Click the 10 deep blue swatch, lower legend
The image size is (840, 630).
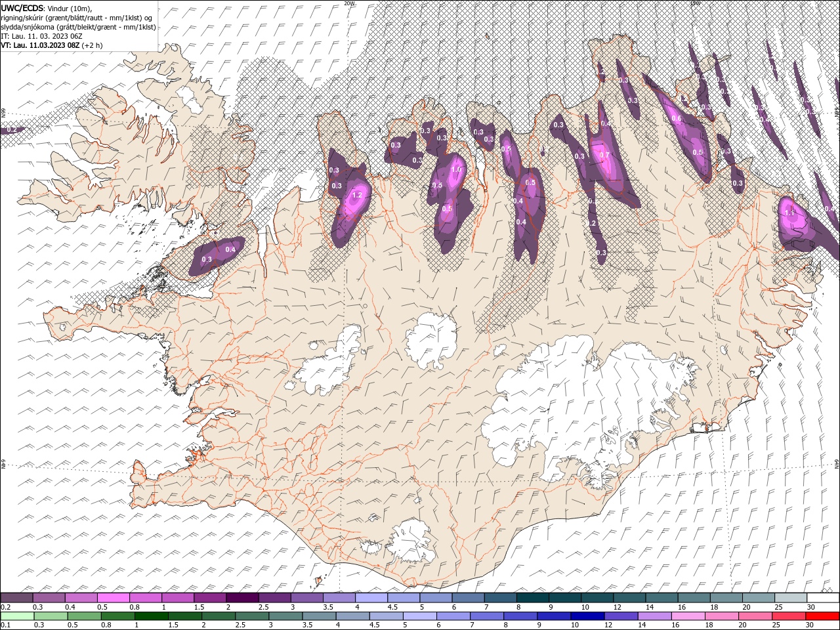(587, 616)
